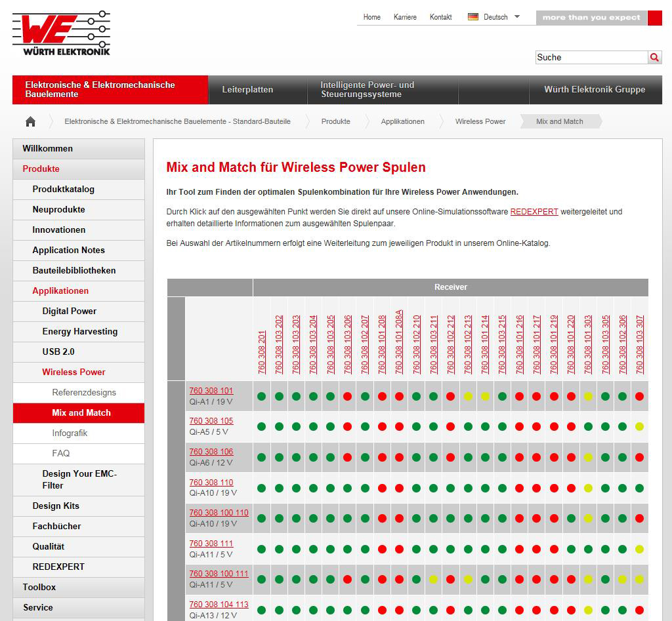Screen dimensions: 672x621
Task: Open yellow dot for 760 308 110 and 760 308 101 303
Action: [588, 488]
